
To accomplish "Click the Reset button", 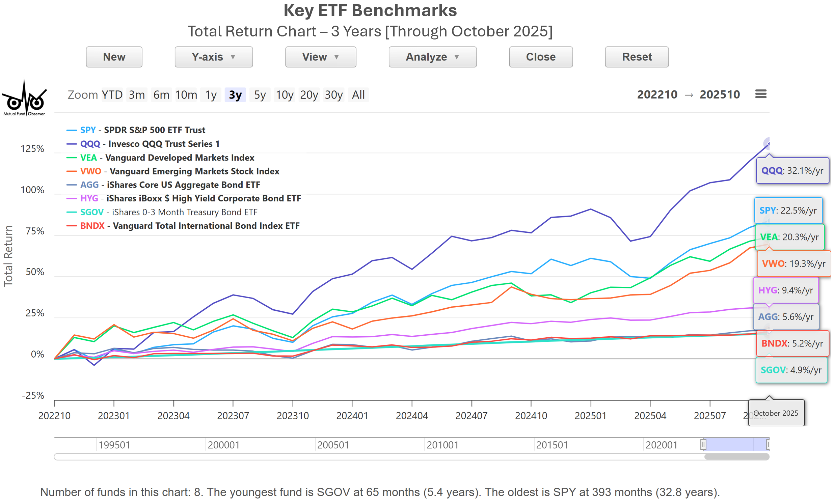I will coord(637,57).
